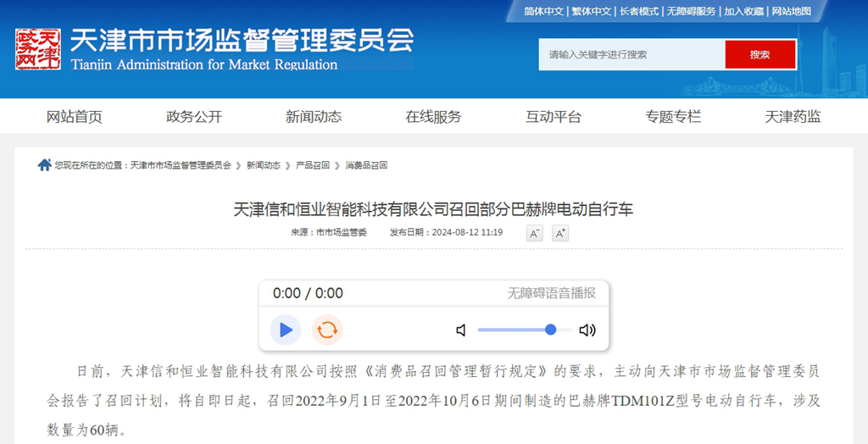
Task: Click the breadcrumb home icon
Action: 44,165
